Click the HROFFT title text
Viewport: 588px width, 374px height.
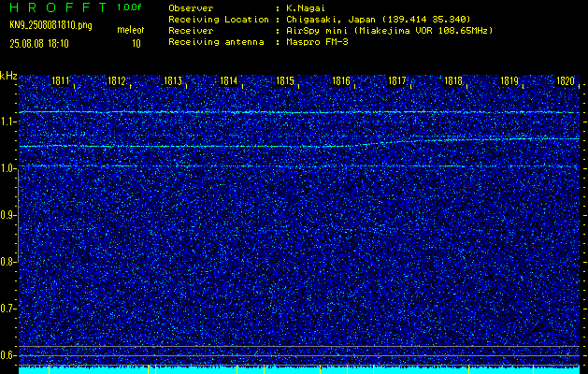pos(59,7)
